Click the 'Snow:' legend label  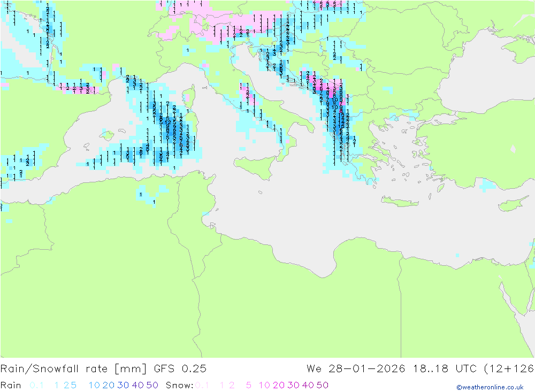point(179,385)
